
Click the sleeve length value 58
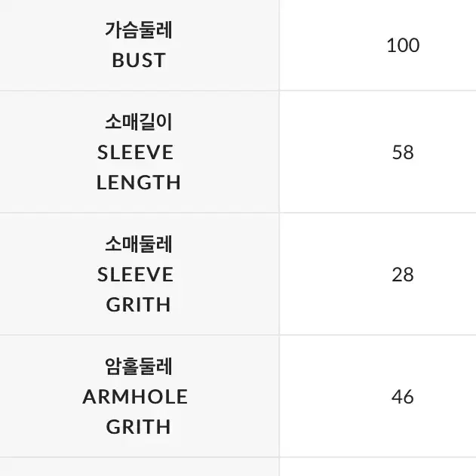(403, 152)
